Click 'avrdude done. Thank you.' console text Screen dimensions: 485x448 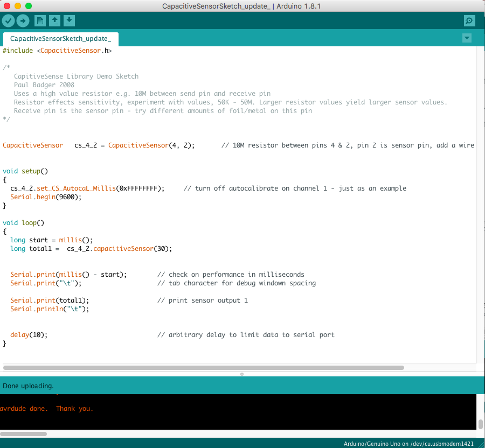(46, 409)
